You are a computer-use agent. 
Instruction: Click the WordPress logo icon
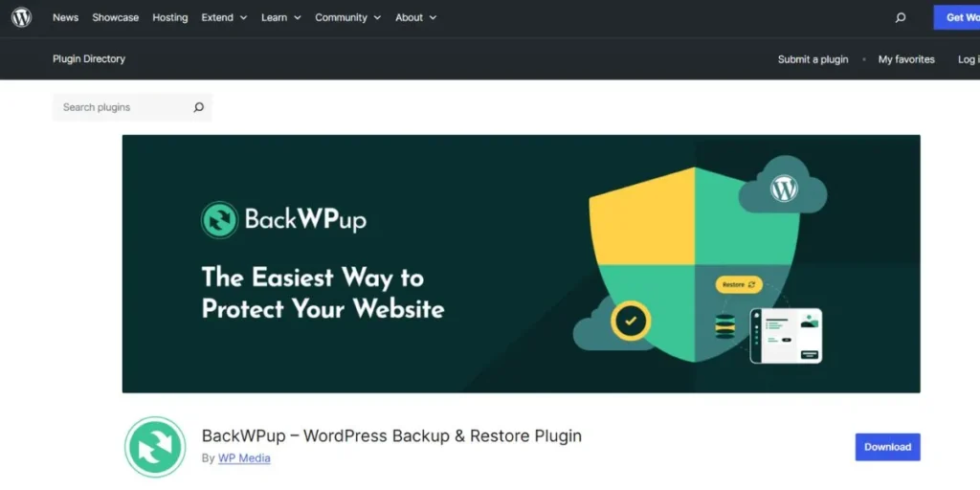pyautogui.click(x=21, y=17)
